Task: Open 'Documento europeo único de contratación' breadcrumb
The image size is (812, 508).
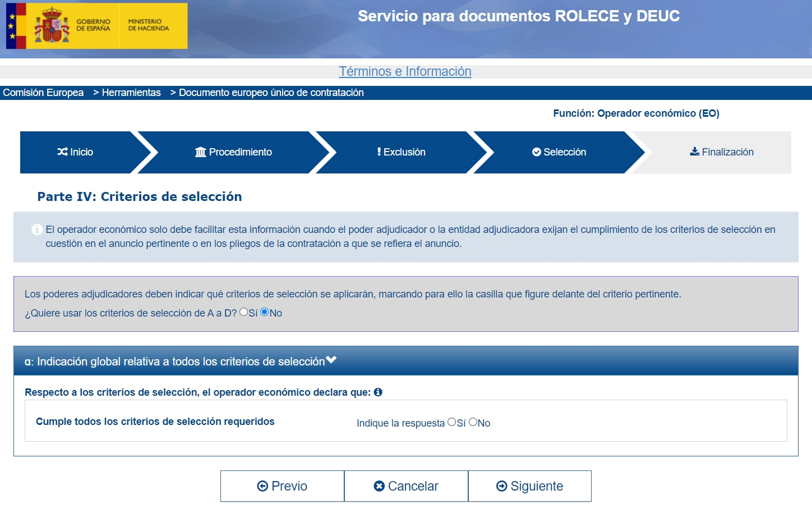Action: pos(271,93)
